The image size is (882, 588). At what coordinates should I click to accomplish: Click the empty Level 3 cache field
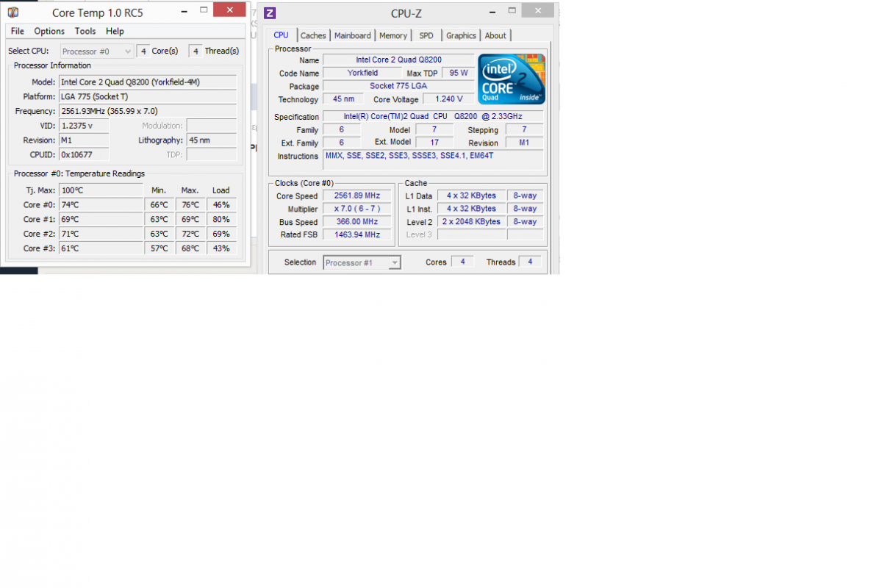471,234
